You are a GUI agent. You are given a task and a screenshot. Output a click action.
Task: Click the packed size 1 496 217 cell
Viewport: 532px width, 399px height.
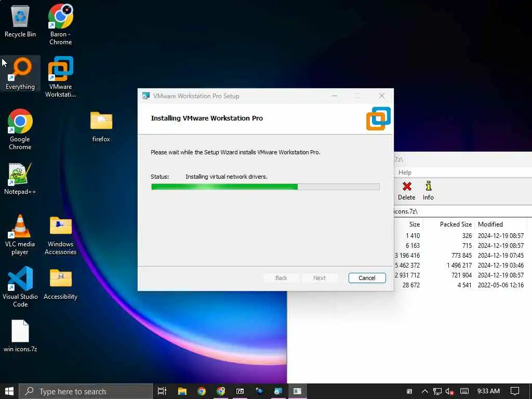click(459, 265)
